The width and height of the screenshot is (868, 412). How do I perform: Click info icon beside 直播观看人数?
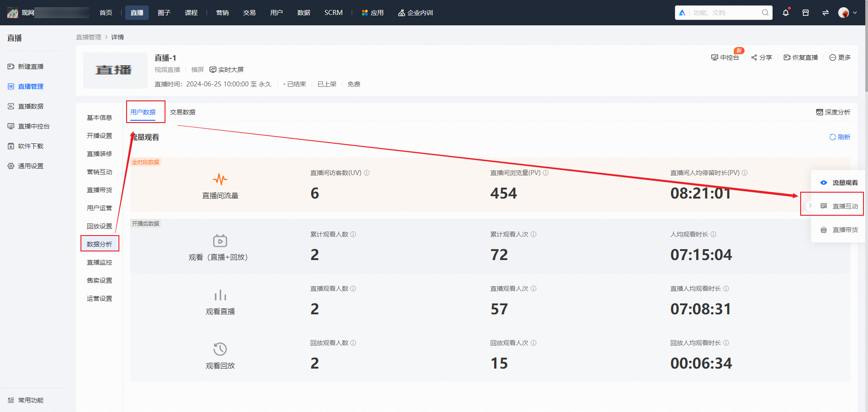353,289
